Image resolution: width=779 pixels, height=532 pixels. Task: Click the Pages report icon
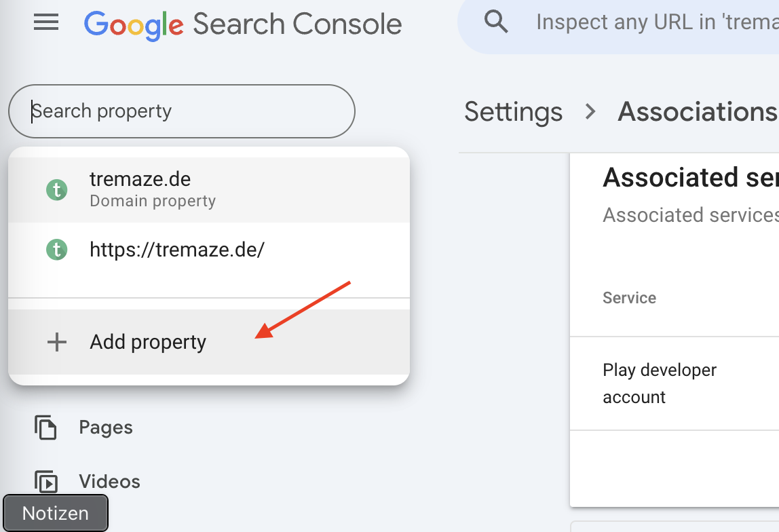point(45,427)
